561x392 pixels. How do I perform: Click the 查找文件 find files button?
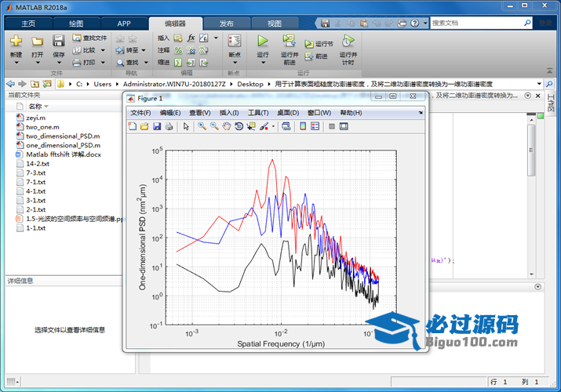point(89,38)
